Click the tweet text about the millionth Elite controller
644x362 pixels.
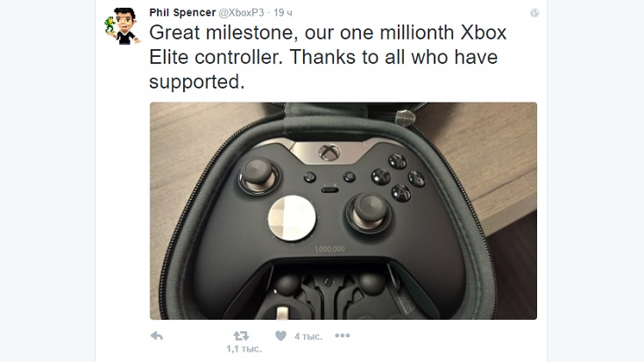[328, 57]
